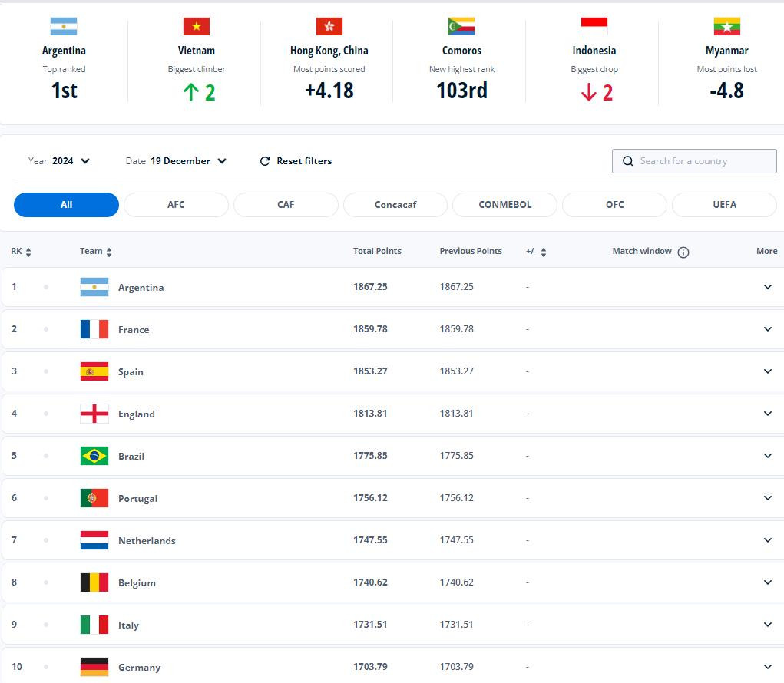Sort rankings by RK column arrows
Viewport: 784px width, 683px height.
pyautogui.click(x=28, y=252)
